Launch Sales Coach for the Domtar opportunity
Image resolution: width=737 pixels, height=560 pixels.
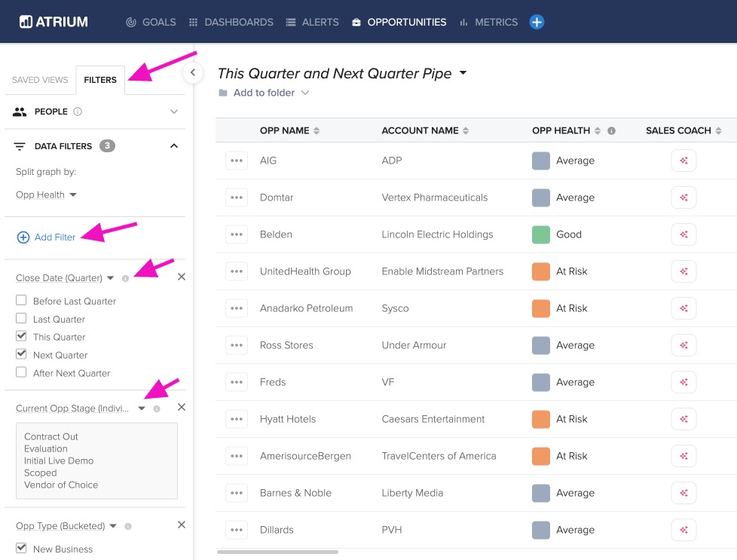click(683, 197)
